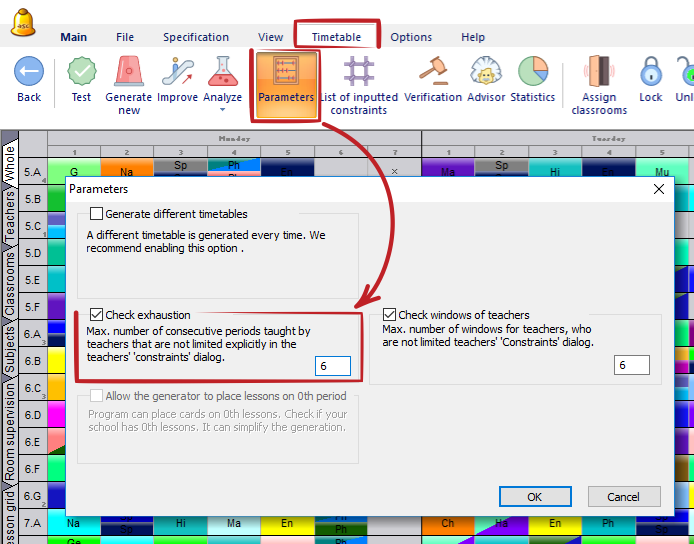Click the Back arrow icon
Image resolution: width=694 pixels, height=544 pixels.
(29, 72)
